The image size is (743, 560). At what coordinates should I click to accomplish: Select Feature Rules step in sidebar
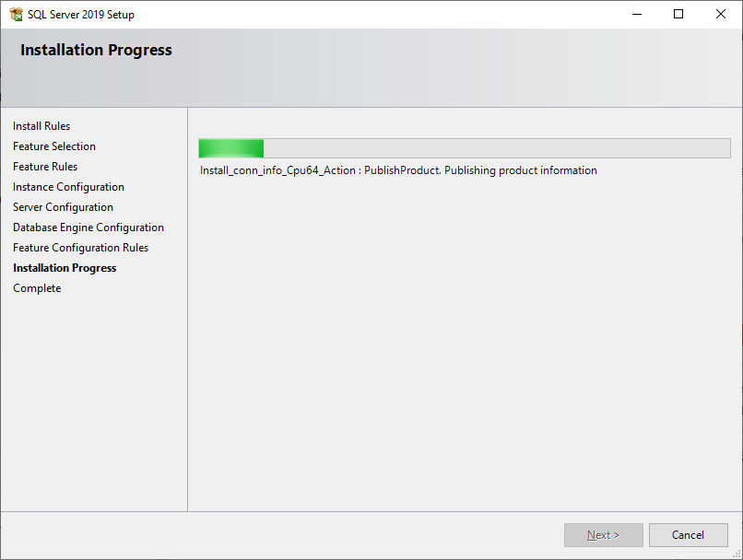tap(45, 167)
